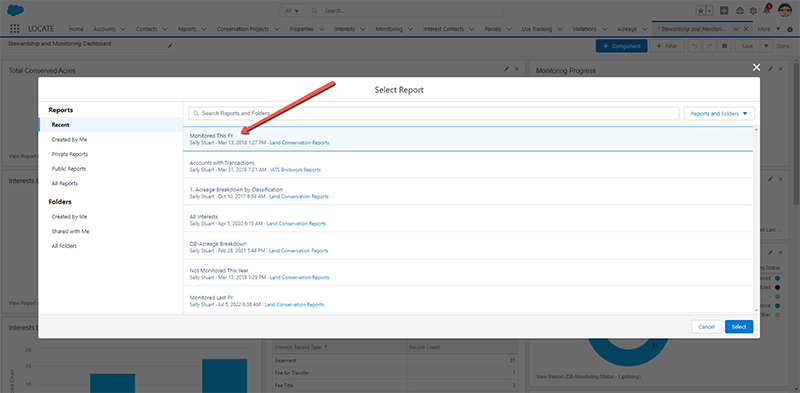800x393 pixels.
Task: Expand the Conservation Projects tab chevron
Action: pos(278,29)
